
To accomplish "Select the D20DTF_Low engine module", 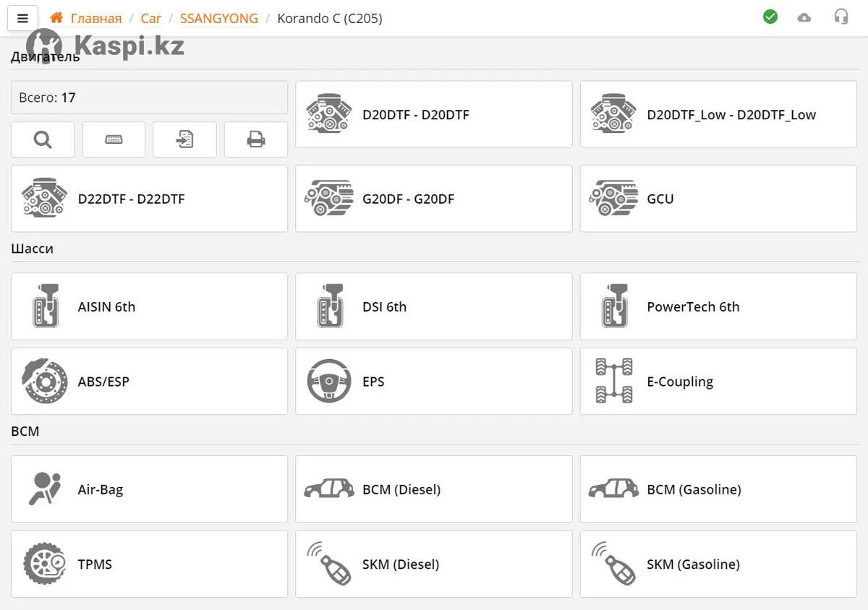I will point(718,115).
